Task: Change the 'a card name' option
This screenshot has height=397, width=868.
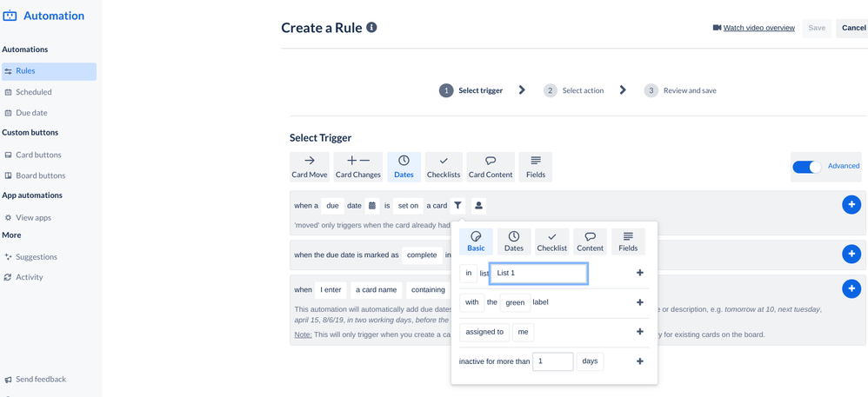Action: click(377, 290)
